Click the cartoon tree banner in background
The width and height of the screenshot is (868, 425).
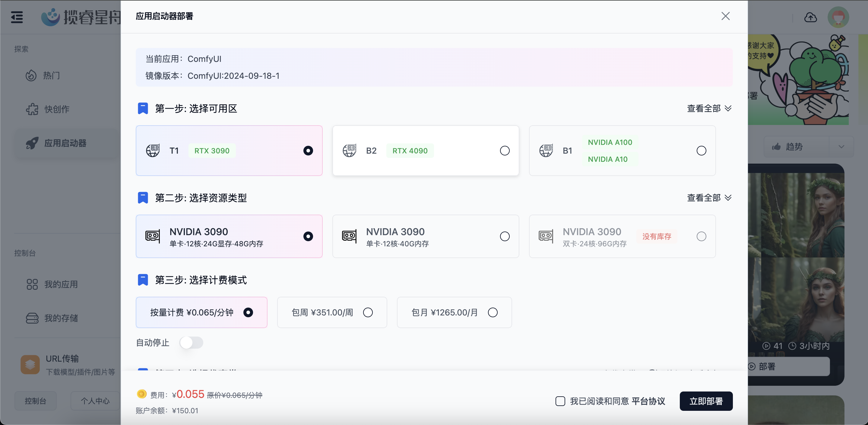tap(798, 80)
